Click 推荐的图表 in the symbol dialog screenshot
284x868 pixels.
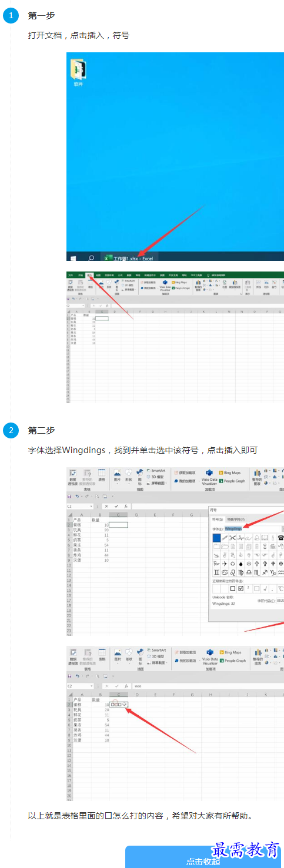click(x=256, y=478)
